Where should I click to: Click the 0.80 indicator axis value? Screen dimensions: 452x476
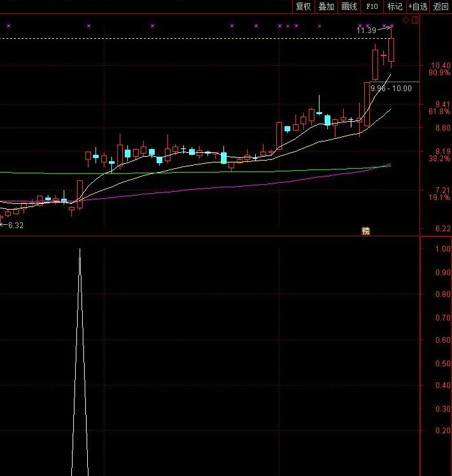[443, 294]
